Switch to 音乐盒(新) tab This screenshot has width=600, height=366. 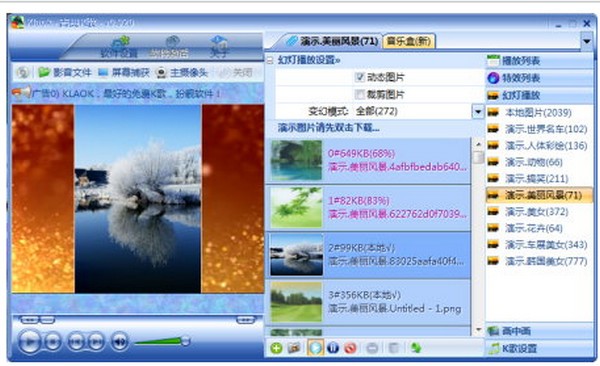click(409, 41)
